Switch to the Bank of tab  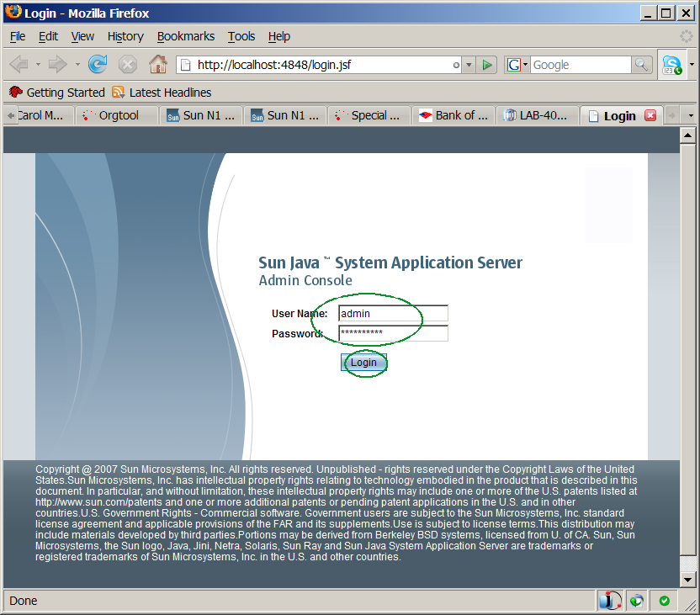coord(453,115)
